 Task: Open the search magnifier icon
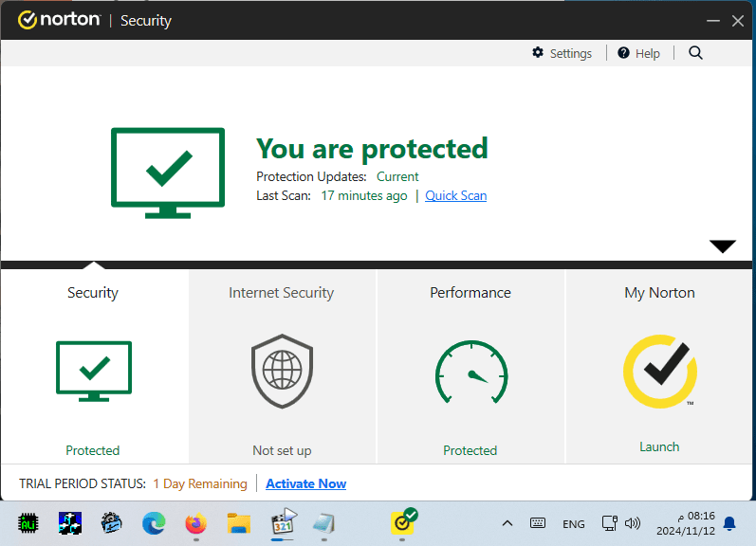click(x=695, y=52)
